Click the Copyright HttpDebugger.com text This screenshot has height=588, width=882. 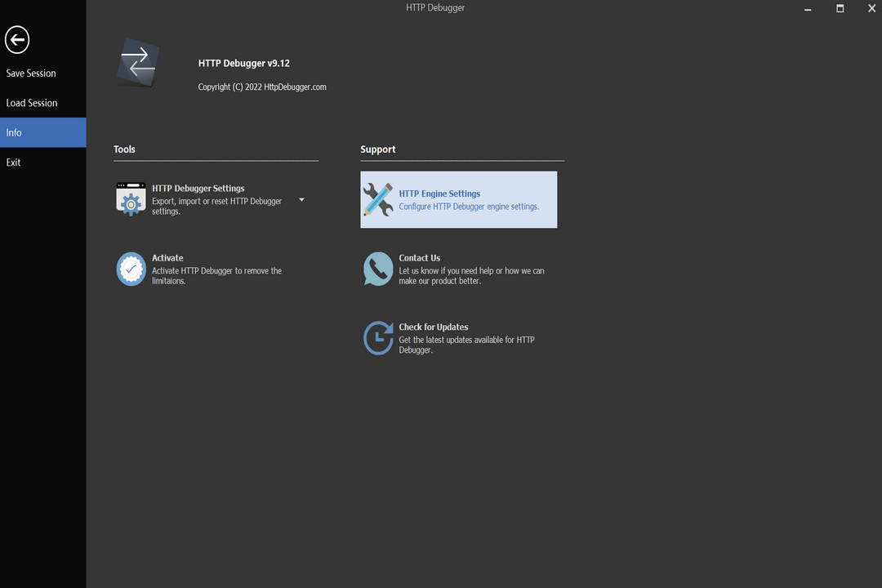tap(261, 87)
